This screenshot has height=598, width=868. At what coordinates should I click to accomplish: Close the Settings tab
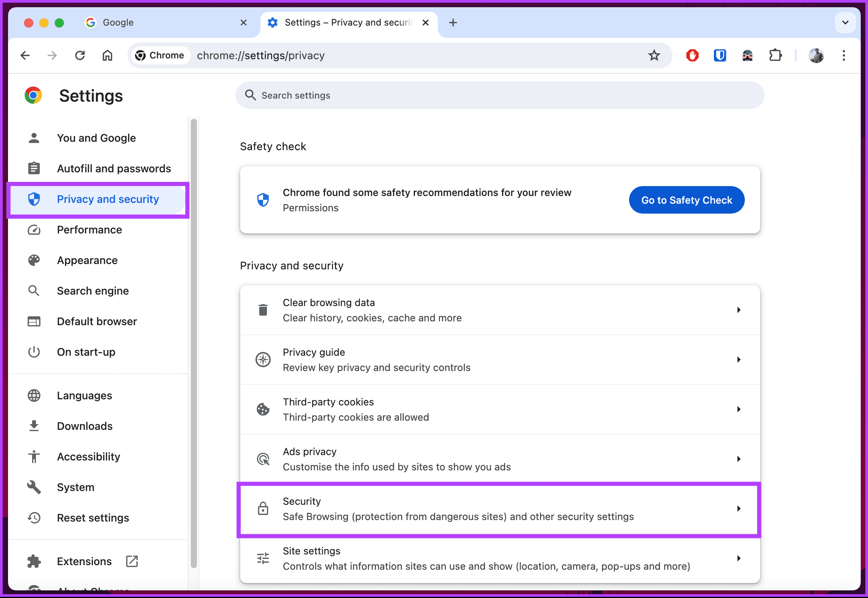pos(426,23)
